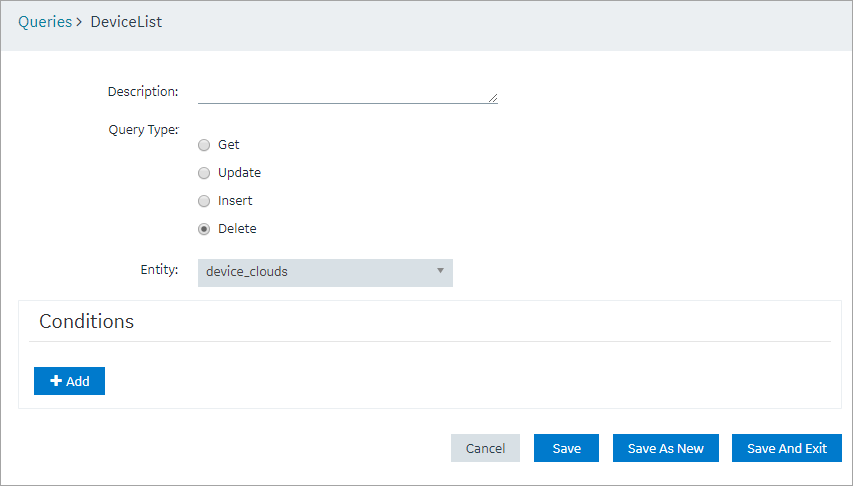Viewport: 853px width, 486px height.
Task: Add a new condition
Action: pyautogui.click(x=69, y=381)
